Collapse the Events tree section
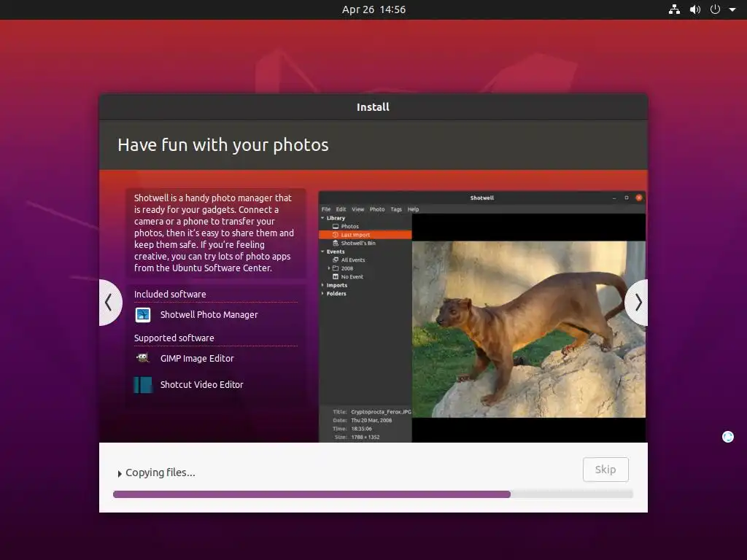This screenshot has width=747, height=560. [322, 252]
